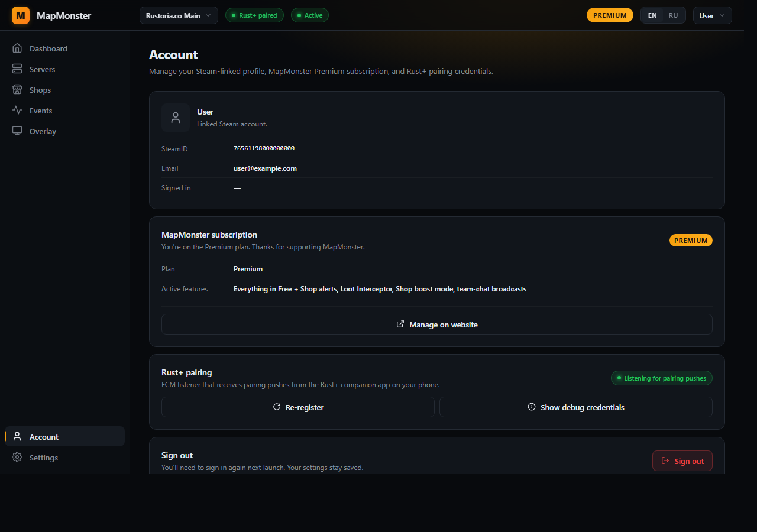This screenshot has height=532, width=757.
Task: Go to the Servers section
Action: [x=65, y=69]
